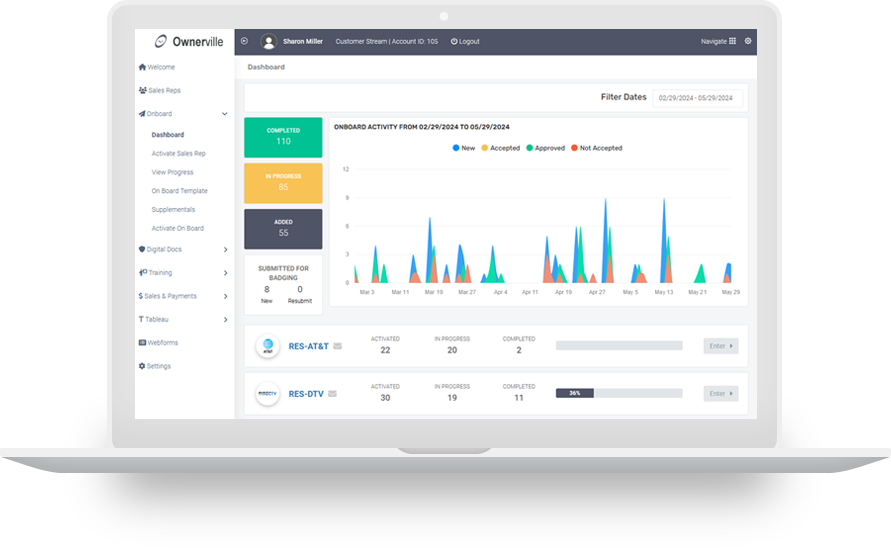The width and height of the screenshot is (891, 548).
Task: Click the top-right settings gear icon
Action: [748, 41]
